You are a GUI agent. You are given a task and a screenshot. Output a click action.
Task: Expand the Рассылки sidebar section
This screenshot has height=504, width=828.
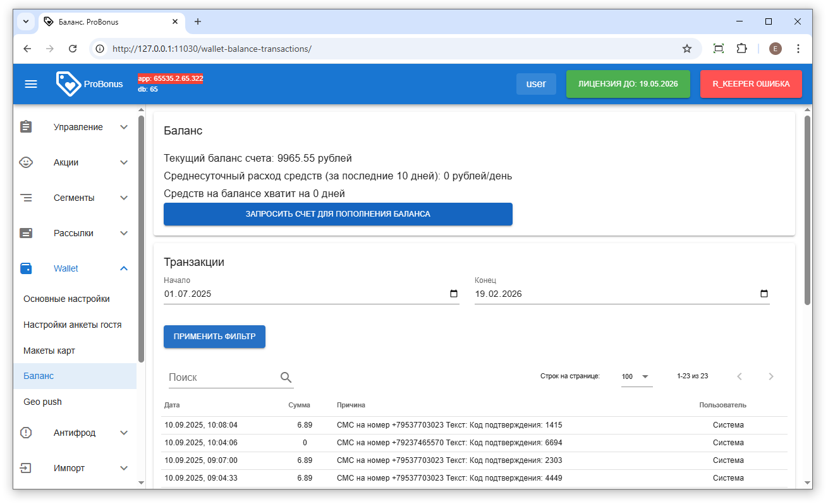[124, 233]
